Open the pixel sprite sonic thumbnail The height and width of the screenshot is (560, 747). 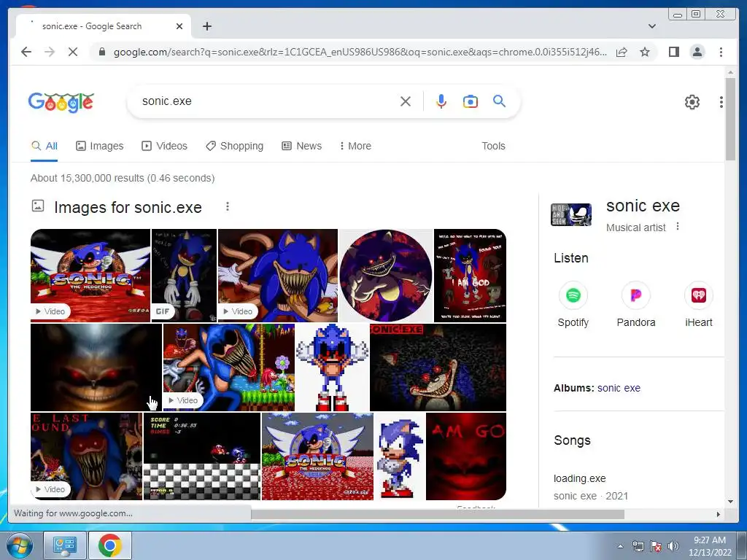(x=332, y=367)
